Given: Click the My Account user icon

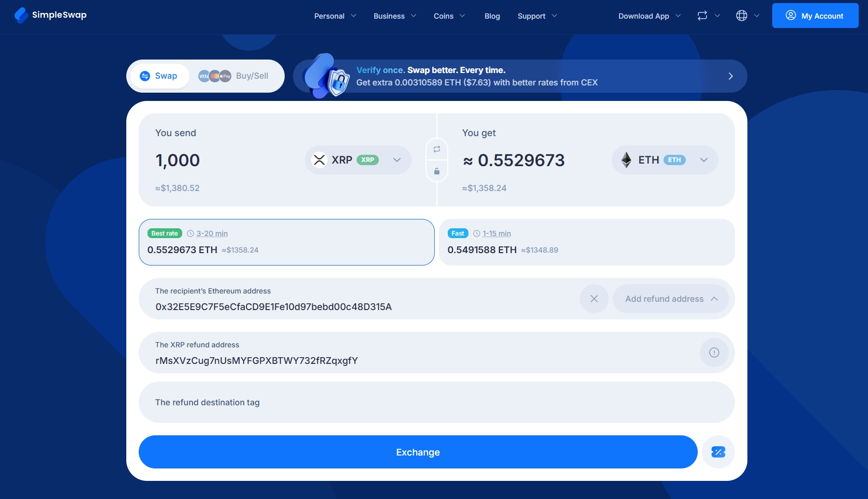Looking at the screenshot, I should (x=791, y=15).
